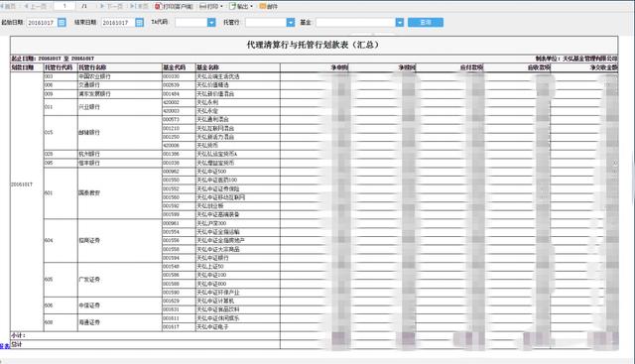Click the email icon in toolbar
Screen dimensions: 635x364
[262, 7]
